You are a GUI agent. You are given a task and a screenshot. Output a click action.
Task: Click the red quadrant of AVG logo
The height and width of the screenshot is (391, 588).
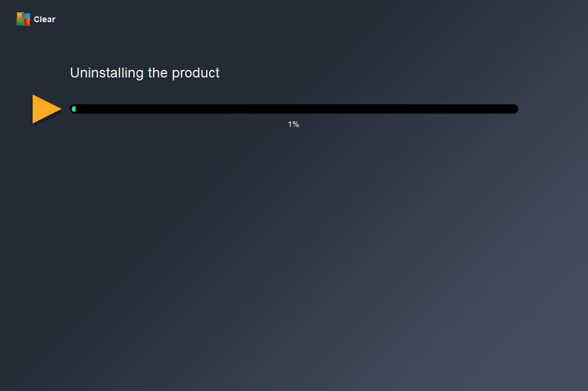pos(26,23)
